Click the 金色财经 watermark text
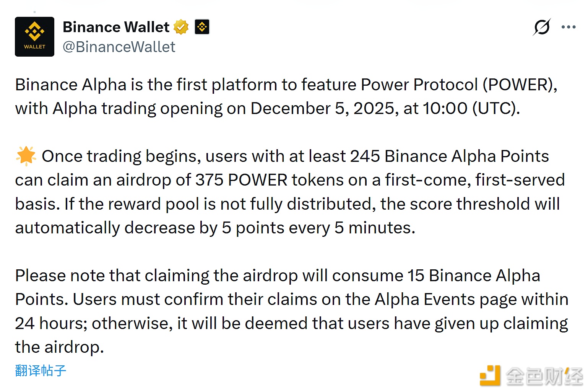Image resolution: width=588 pixels, height=391 pixels. coord(544,376)
